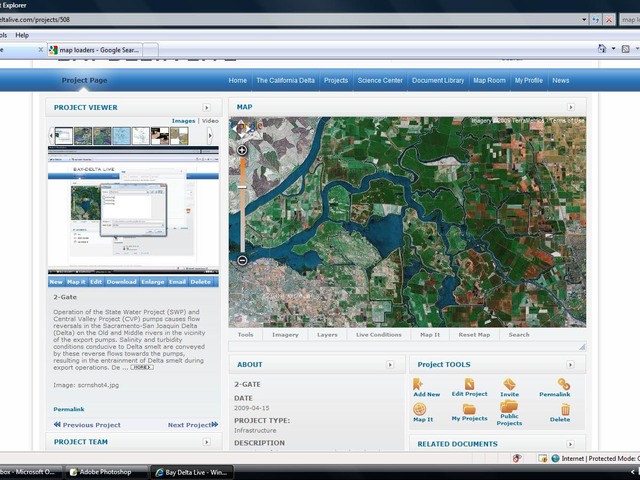Open the browser Help menu
Viewport: 640px width, 480px height.
point(22,35)
